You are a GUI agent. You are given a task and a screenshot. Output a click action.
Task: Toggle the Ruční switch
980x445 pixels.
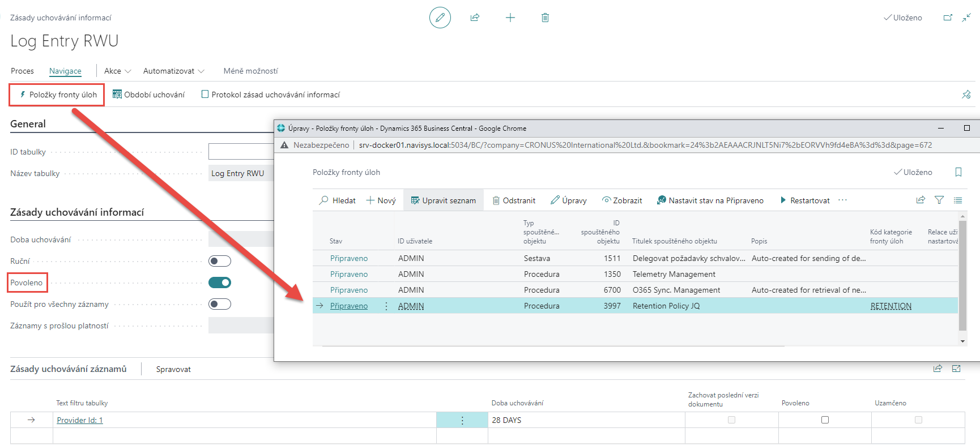point(220,261)
